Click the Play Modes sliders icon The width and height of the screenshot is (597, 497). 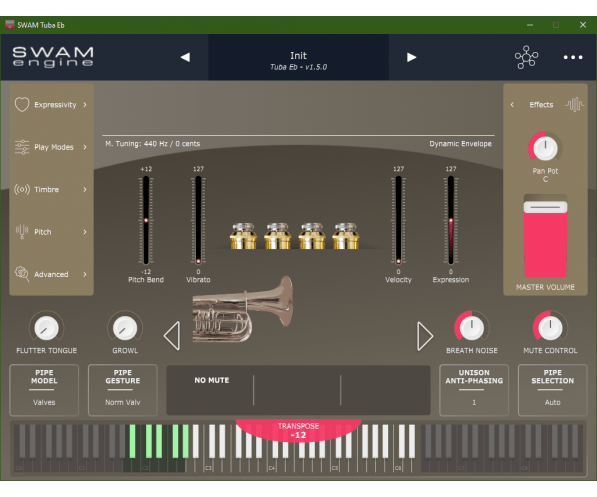22,147
